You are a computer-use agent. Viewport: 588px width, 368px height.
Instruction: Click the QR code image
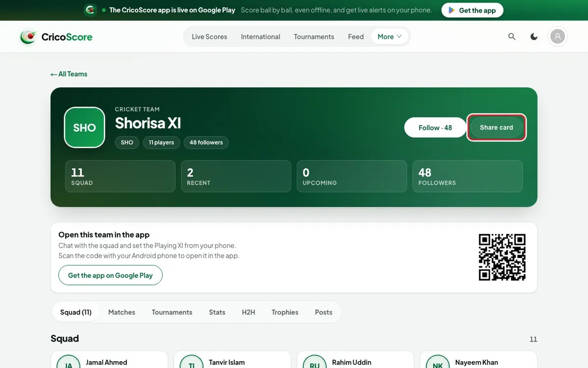(x=502, y=257)
